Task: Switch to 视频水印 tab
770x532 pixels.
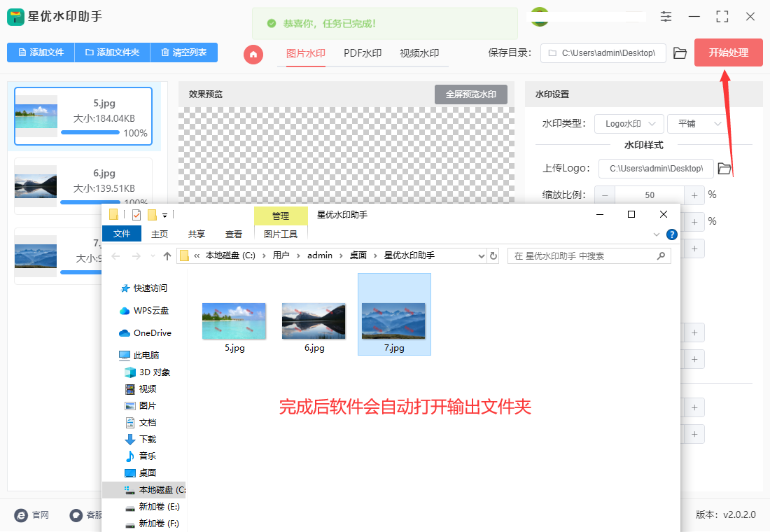Action: 419,53
